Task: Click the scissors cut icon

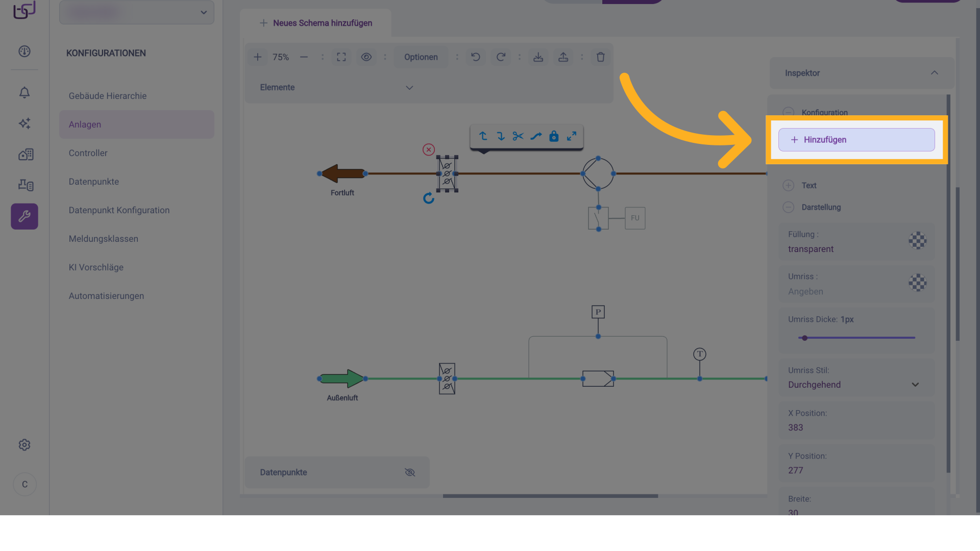Action: point(518,136)
